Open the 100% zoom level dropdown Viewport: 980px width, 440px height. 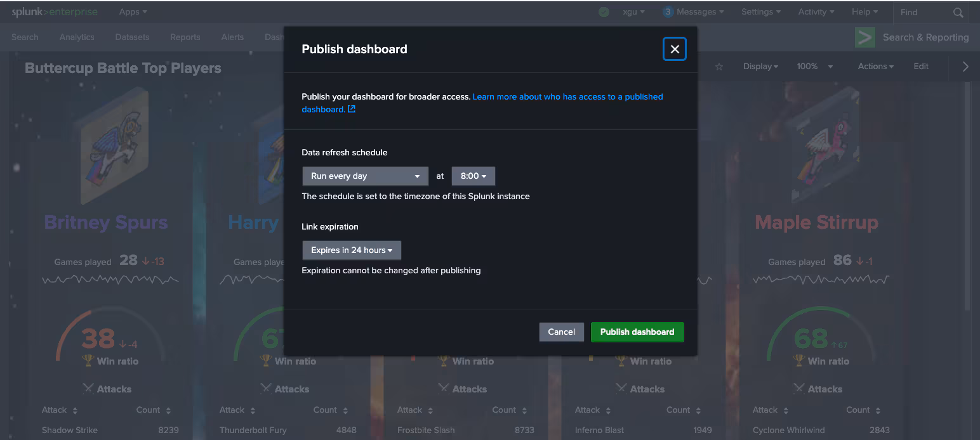[x=814, y=67]
